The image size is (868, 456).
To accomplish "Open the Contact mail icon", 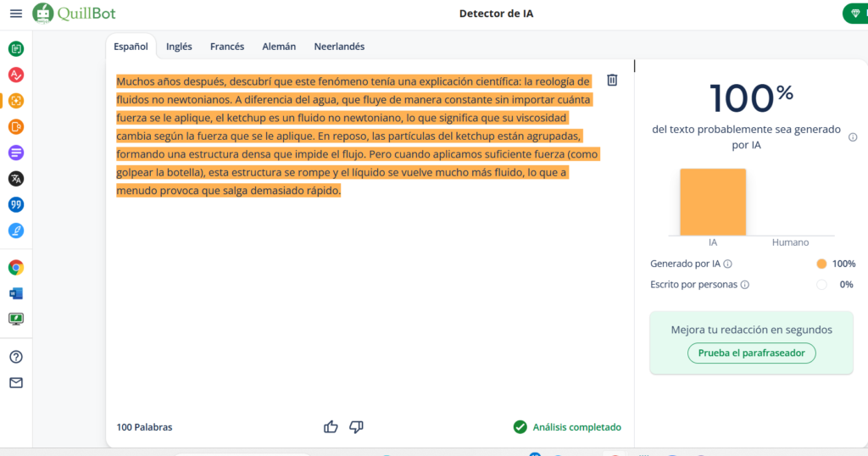I will tap(16, 383).
